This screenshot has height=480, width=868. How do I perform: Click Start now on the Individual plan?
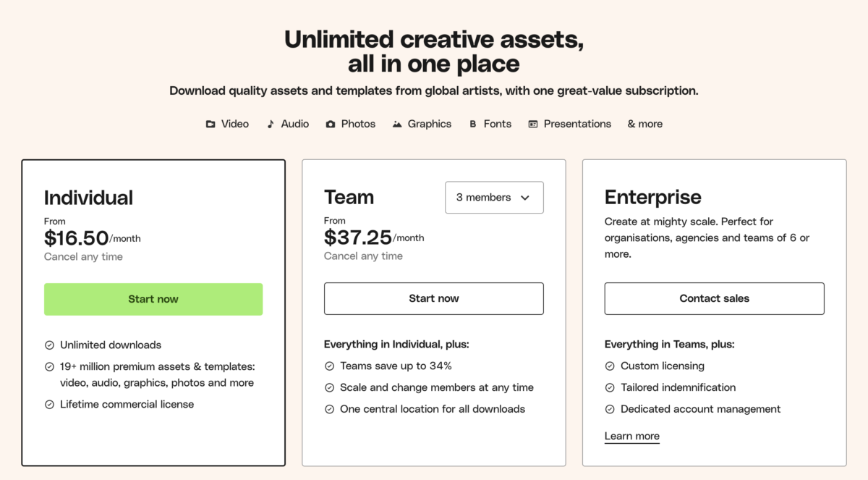tap(153, 298)
